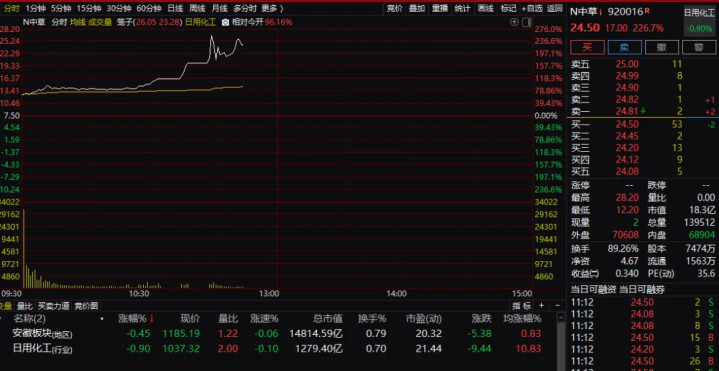Switch to the 日线 daily chart tab

pyautogui.click(x=175, y=8)
